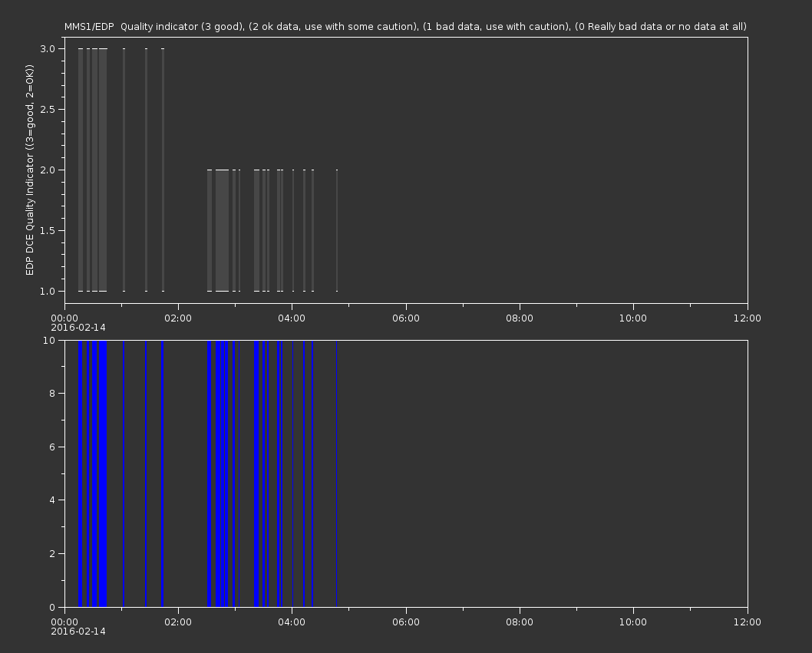Click the 1.5 tick label on quality axis
Viewport: 812px width, 653px height.
[x=47, y=230]
